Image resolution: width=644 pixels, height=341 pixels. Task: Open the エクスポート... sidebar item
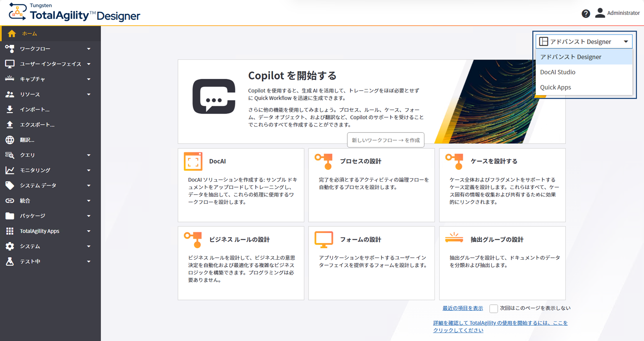click(x=50, y=125)
